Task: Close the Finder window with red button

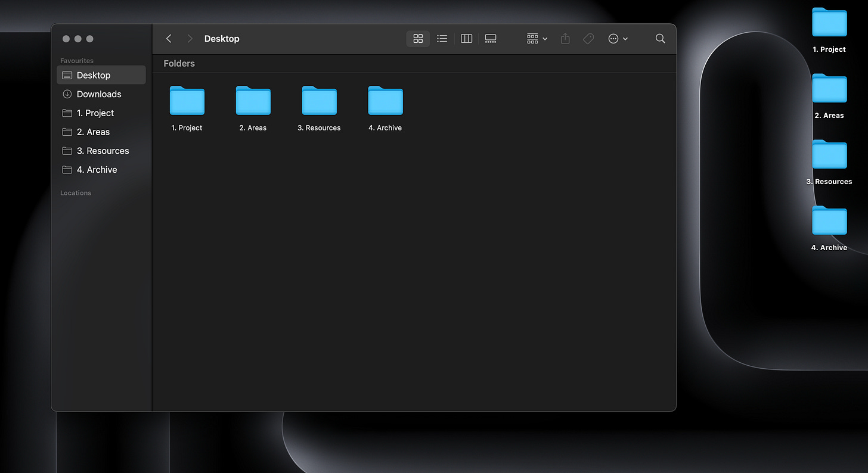Action: (x=66, y=39)
